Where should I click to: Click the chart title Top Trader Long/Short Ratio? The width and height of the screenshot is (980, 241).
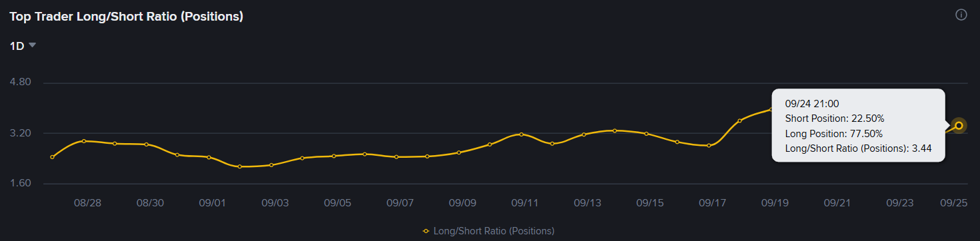pyautogui.click(x=126, y=17)
